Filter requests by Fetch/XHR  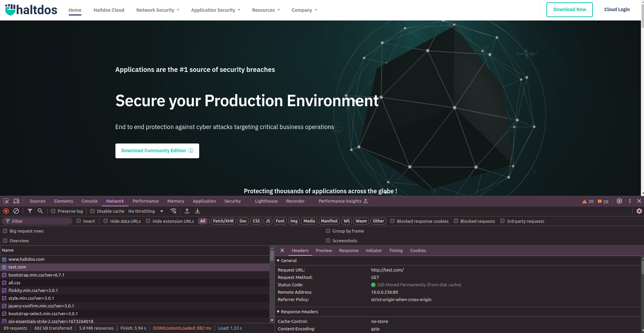[223, 221]
